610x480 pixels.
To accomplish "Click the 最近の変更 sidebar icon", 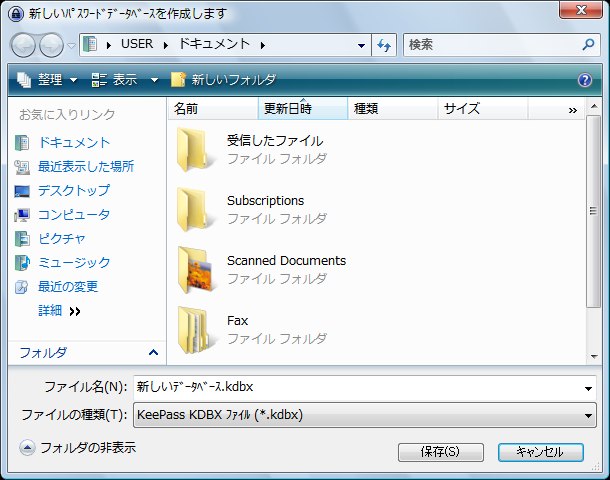I will click(21, 287).
